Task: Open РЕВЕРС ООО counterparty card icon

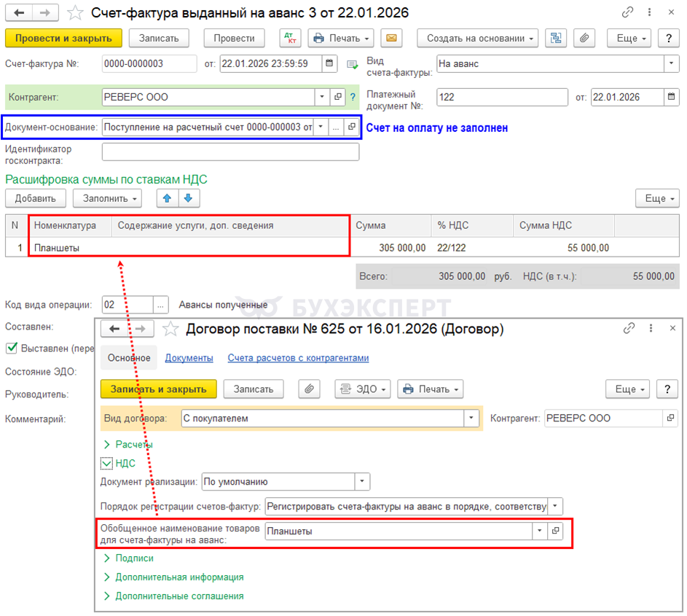Action: click(337, 97)
